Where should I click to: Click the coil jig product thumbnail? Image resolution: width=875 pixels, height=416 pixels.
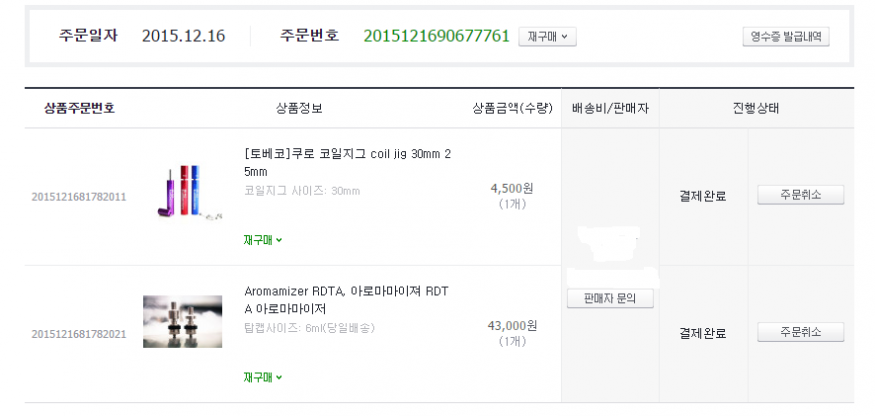point(182,193)
